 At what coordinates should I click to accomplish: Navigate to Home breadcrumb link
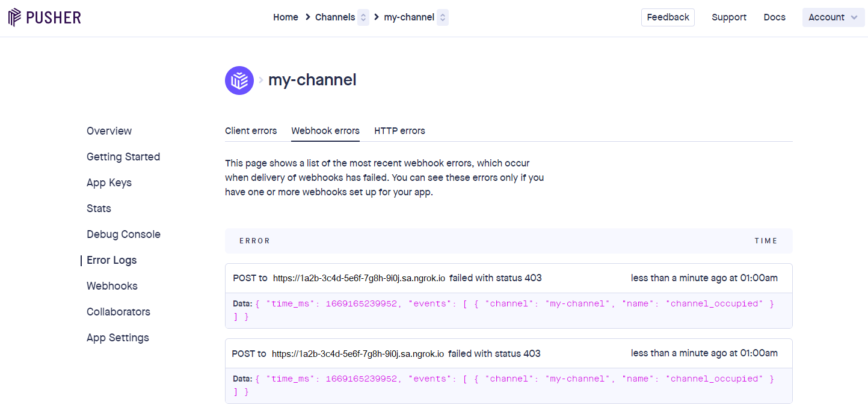(x=285, y=17)
